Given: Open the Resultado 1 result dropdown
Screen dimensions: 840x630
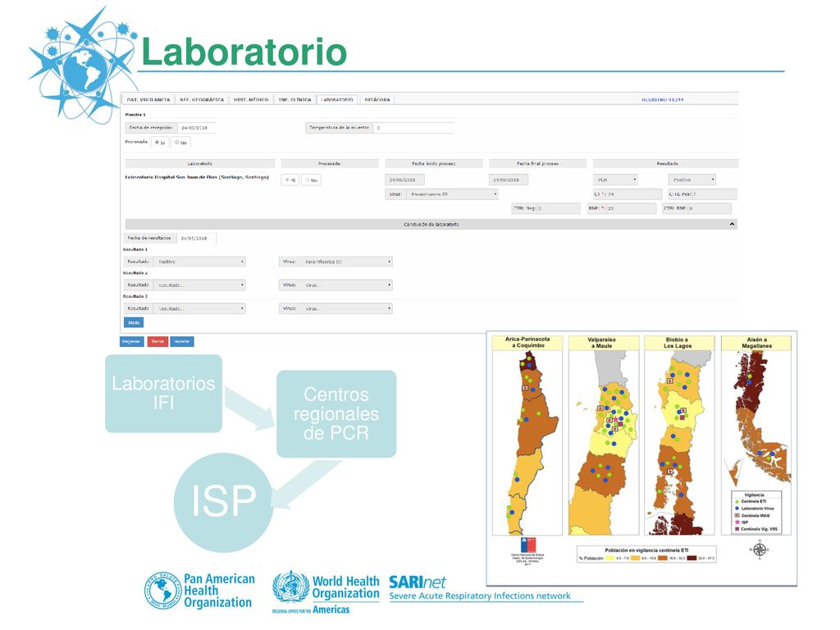Looking at the screenshot, I should click(x=199, y=262).
